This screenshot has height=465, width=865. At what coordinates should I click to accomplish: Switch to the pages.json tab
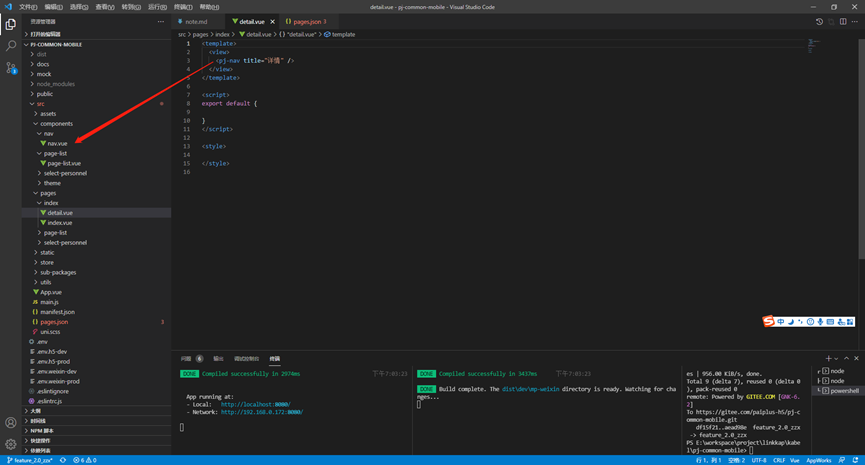pyautogui.click(x=306, y=22)
